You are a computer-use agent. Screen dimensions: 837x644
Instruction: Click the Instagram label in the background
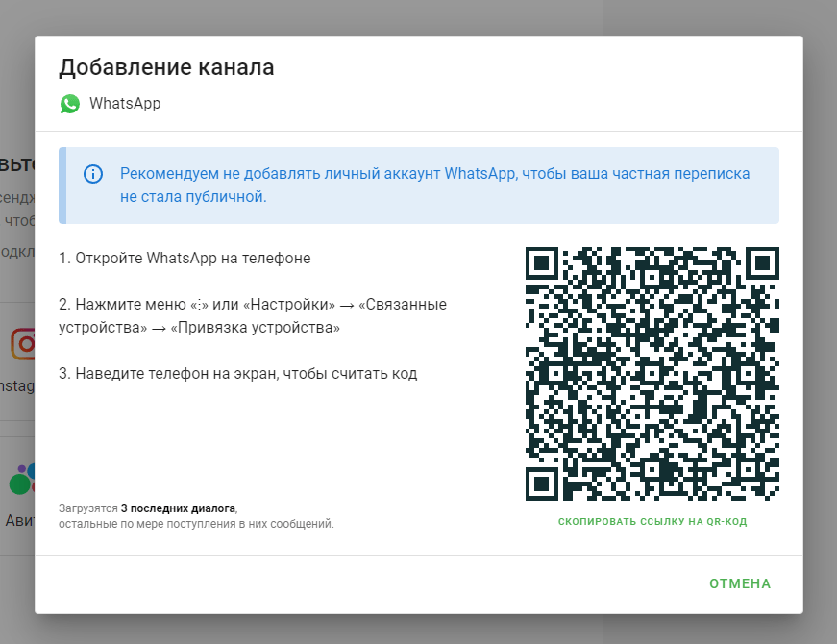tap(17, 385)
